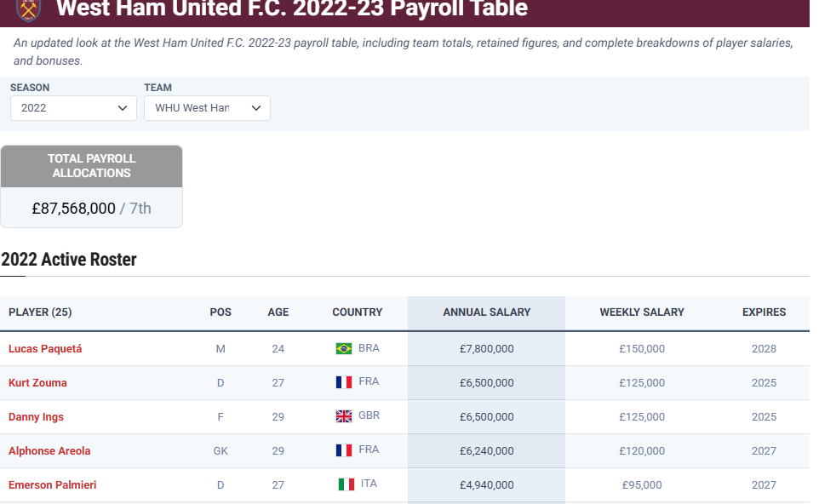This screenshot has width=819, height=504.
Task: Select £95,000 weekly salary cell
Action: pos(642,485)
